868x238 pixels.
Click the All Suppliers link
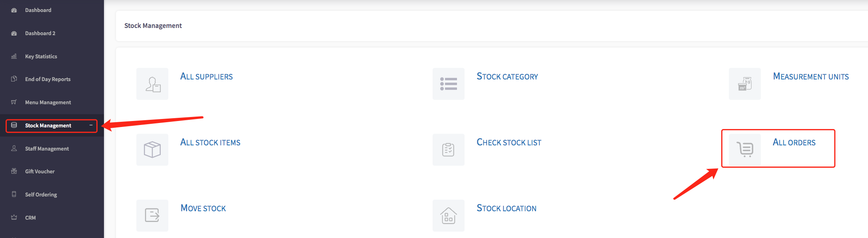point(206,76)
